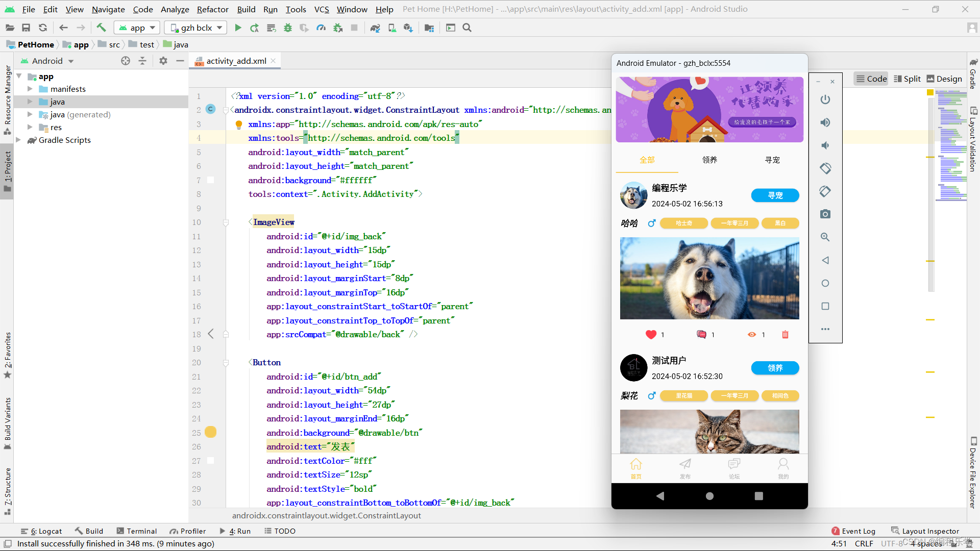Click emulator volume up icon
This screenshot has width=980, height=551.
click(825, 122)
